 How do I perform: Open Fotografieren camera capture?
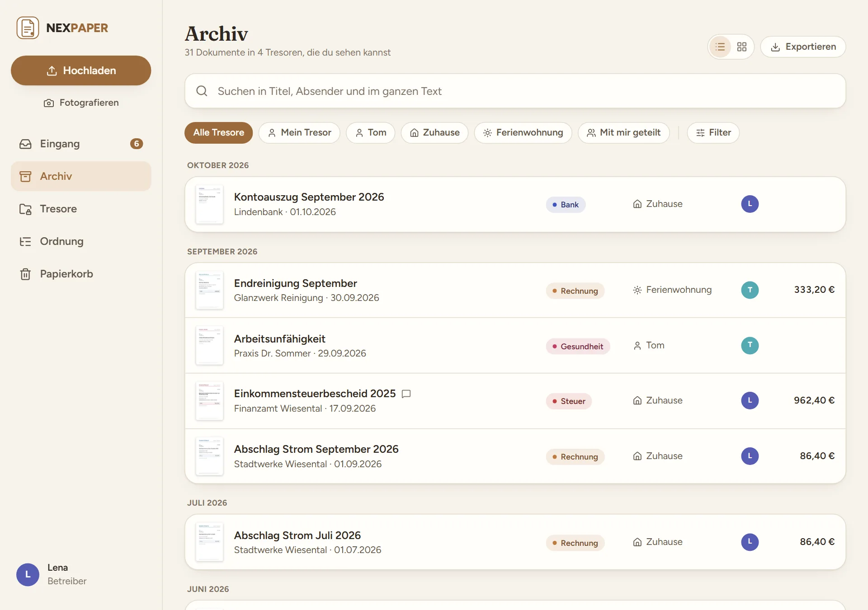coord(81,103)
